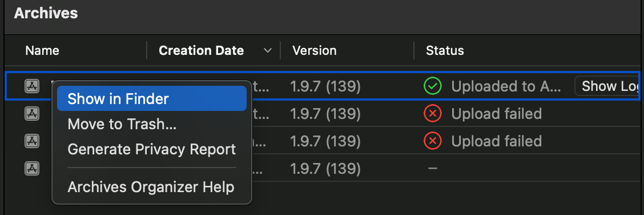The height and width of the screenshot is (215, 644).
Task: Click the app archive icon in the first row
Action: [x=31, y=86]
